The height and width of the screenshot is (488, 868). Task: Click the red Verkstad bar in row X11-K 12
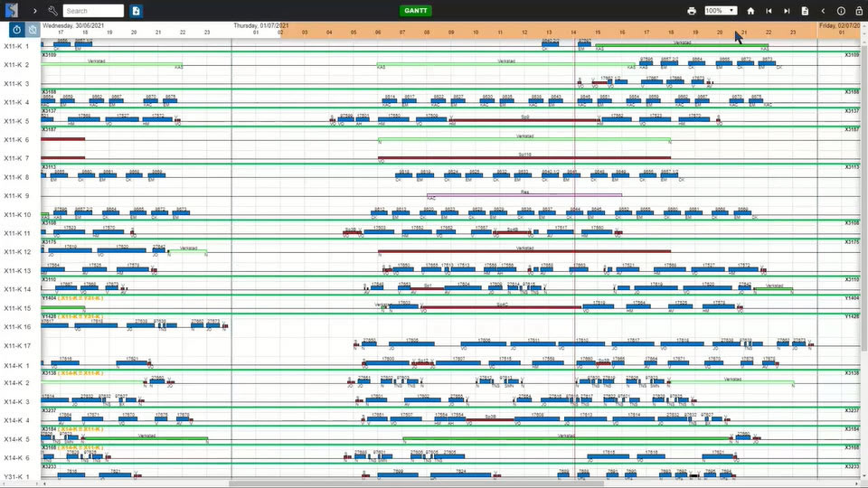(524, 251)
